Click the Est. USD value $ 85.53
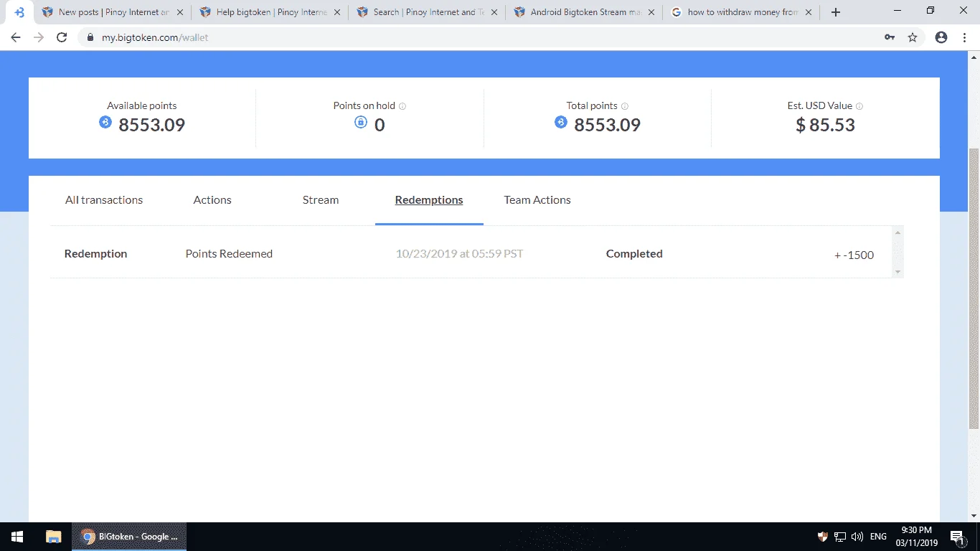This screenshot has height=551, width=980. [825, 126]
